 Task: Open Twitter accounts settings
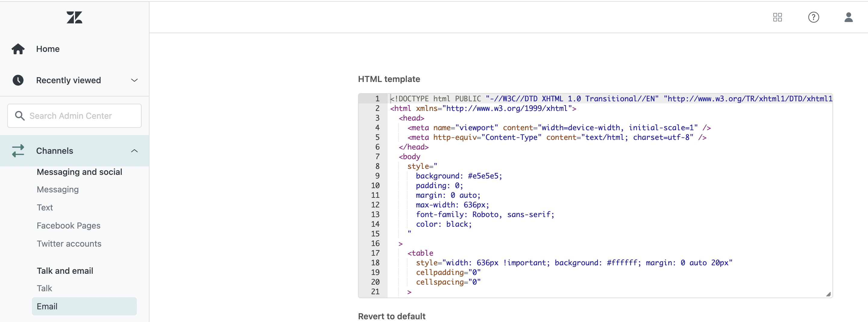(69, 243)
